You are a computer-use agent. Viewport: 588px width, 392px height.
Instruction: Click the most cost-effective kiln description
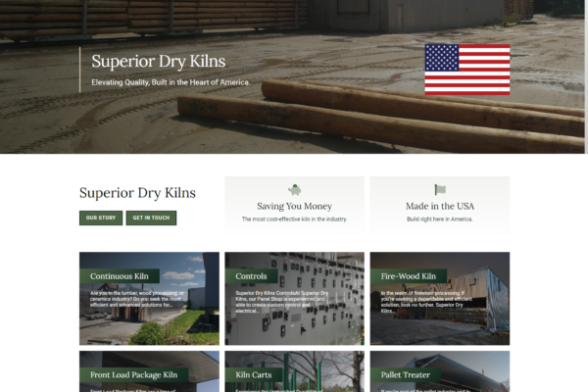294,220
